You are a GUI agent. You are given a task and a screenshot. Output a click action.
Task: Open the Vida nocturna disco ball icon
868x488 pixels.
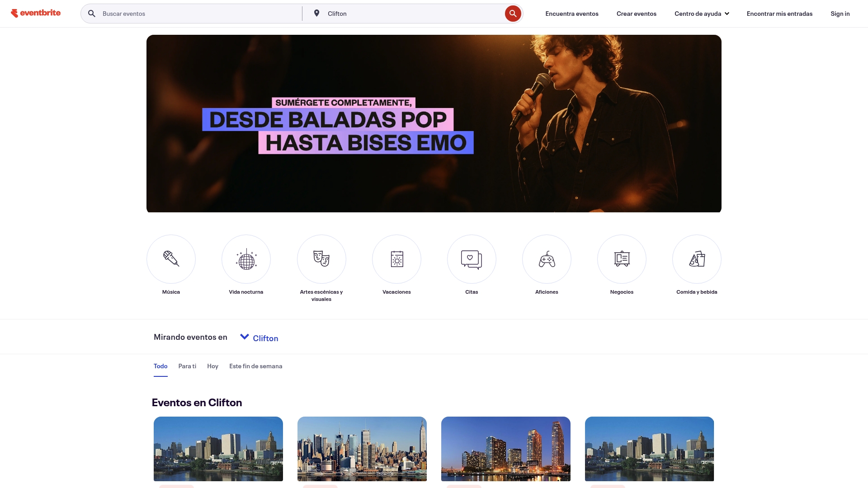coord(246,259)
